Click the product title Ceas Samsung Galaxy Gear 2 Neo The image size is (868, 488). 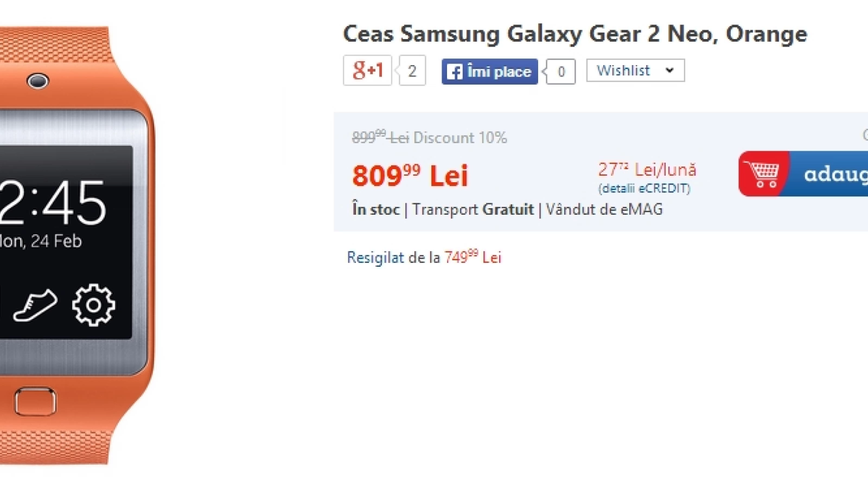coord(575,34)
